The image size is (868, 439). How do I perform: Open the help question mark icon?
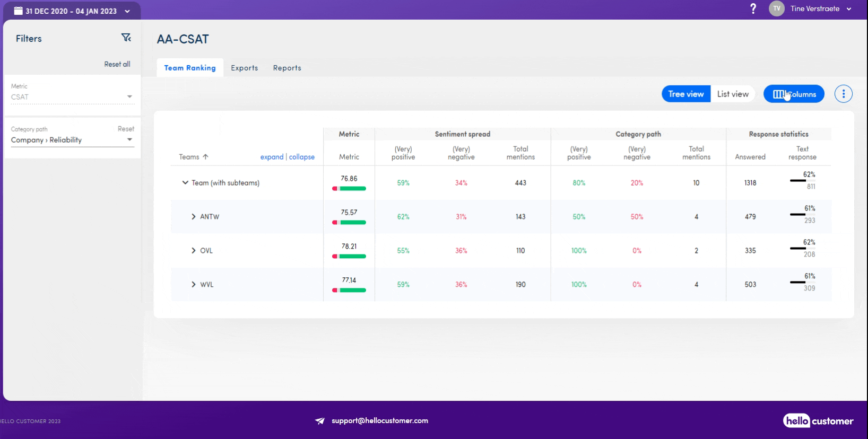753,8
